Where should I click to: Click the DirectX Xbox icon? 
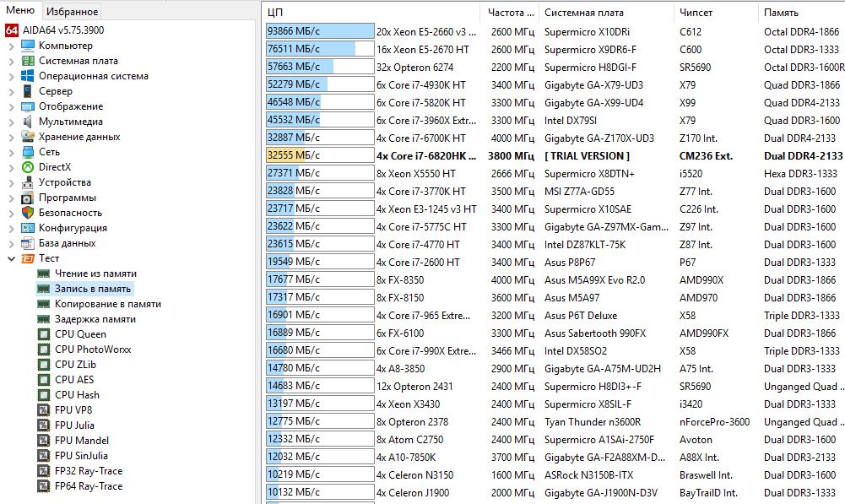pos(28,167)
